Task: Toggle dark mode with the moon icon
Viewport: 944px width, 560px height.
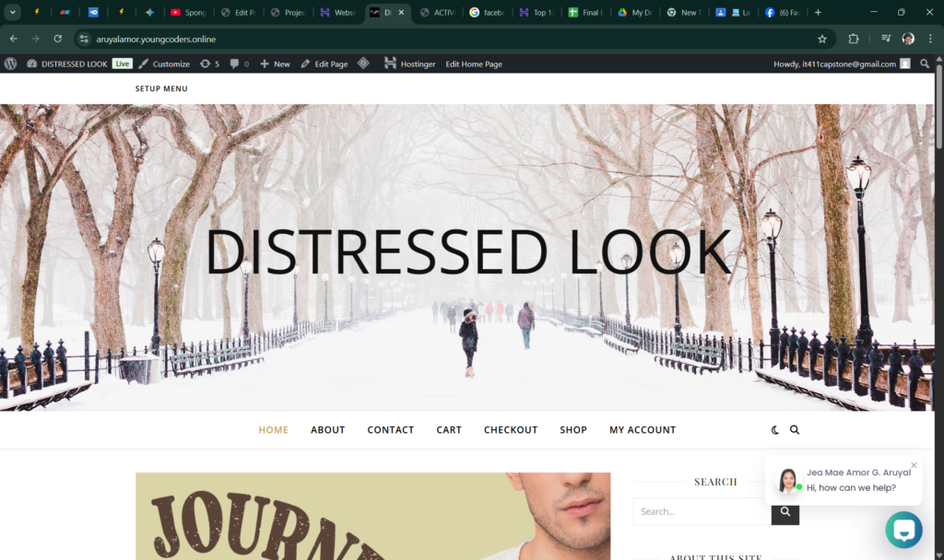Action: (775, 430)
